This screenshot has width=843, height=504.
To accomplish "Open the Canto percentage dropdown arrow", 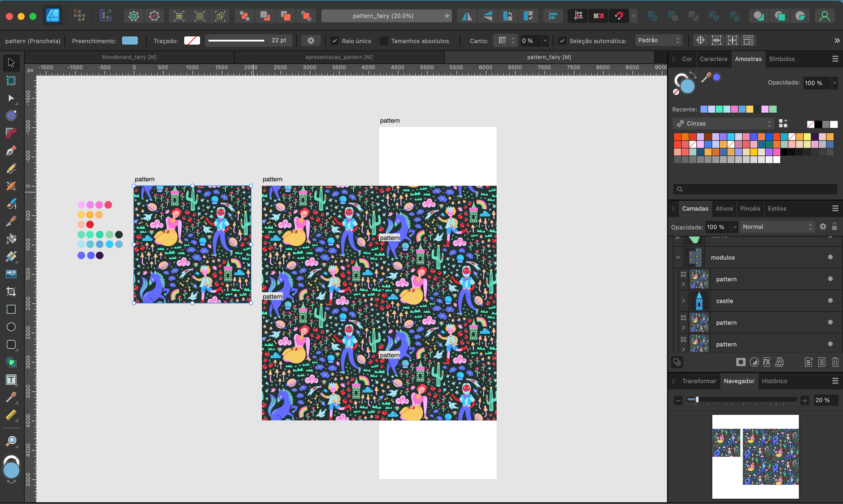I will [545, 41].
